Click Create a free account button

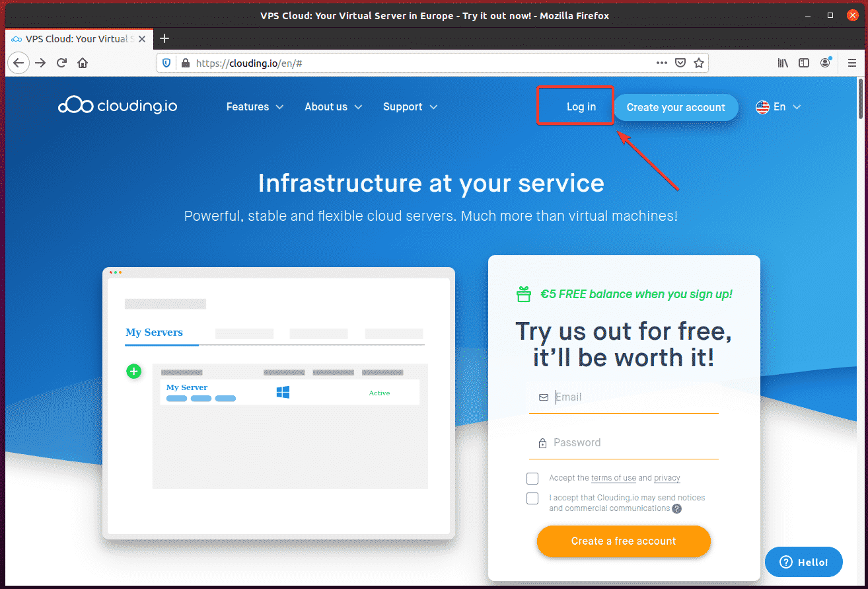pos(624,541)
